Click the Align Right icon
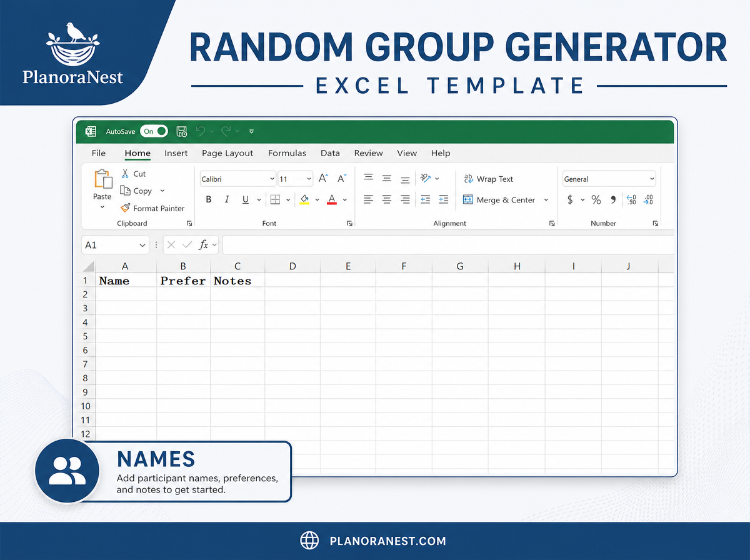Image resolution: width=750 pixels, height=560 pixels. (405, 199)
